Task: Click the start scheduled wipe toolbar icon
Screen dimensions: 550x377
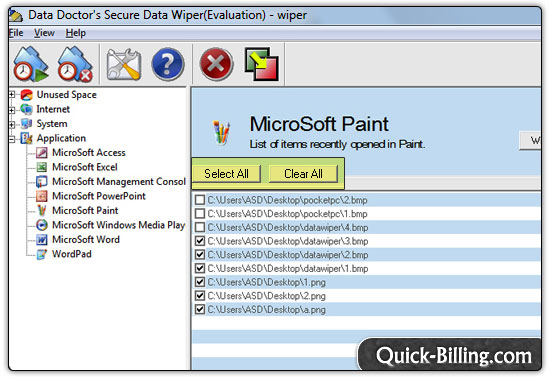Action: pos(31,64)
